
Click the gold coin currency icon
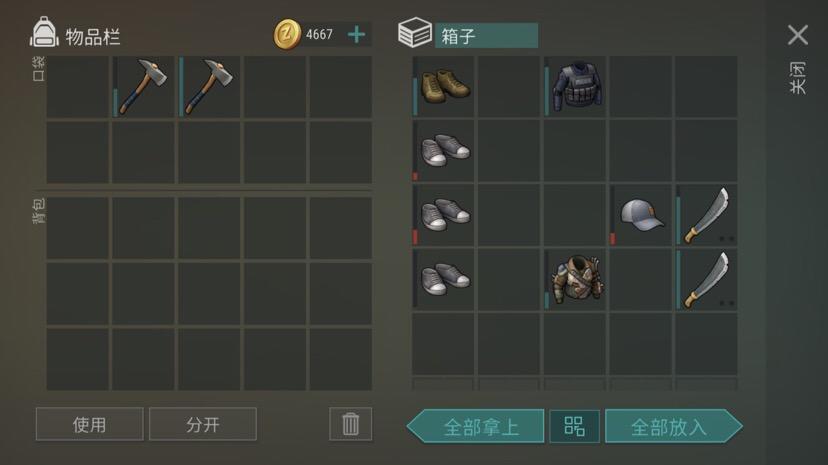pyautogui.click(x=287, y=34)
